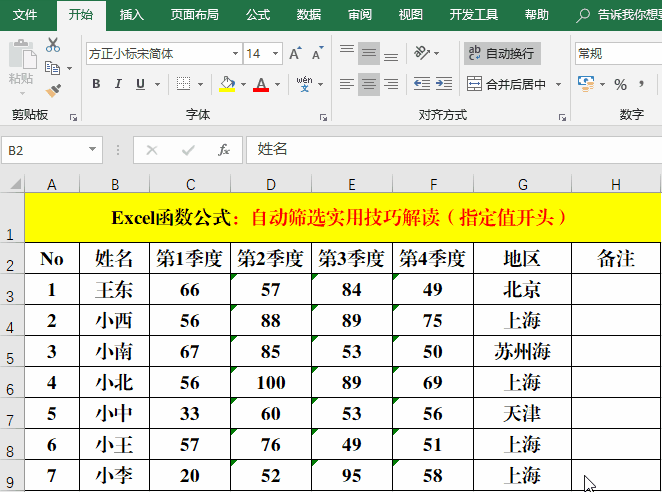Open the font name dropdown

click(x=235, y=53)
